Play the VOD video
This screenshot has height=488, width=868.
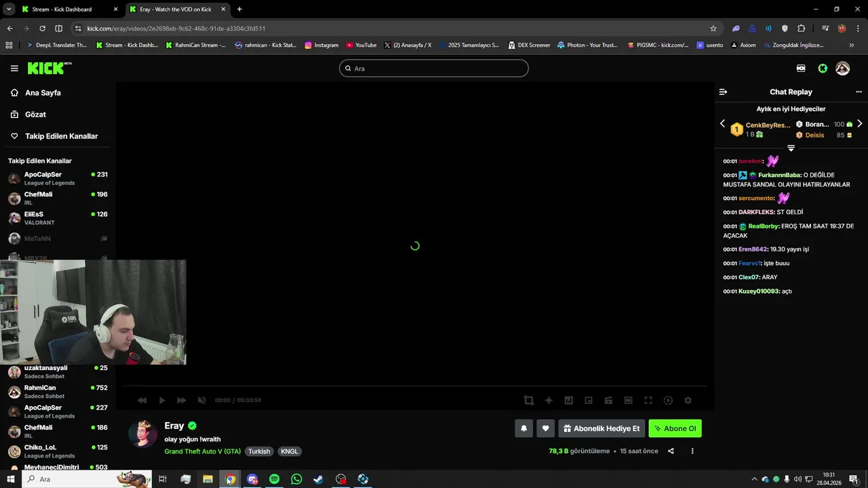pos(161,401)
